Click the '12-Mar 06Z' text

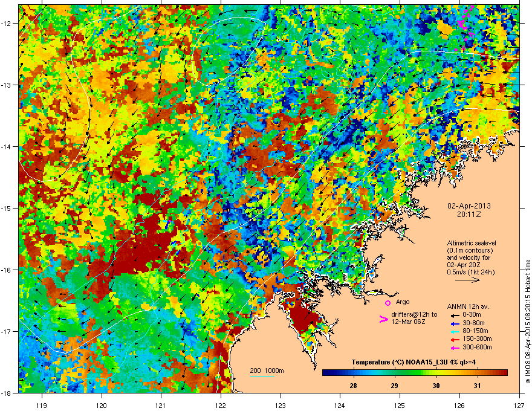tap(408, 322)
